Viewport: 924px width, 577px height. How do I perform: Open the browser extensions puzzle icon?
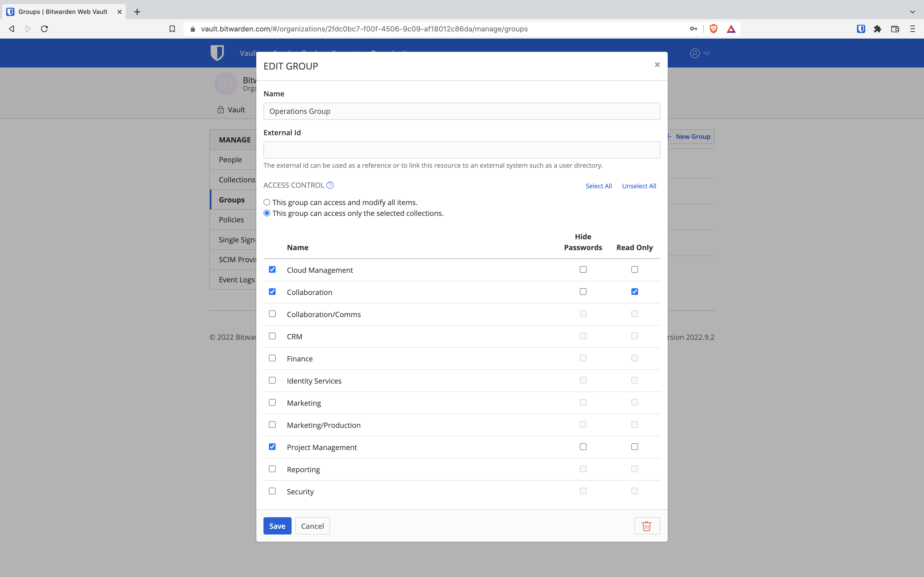(x=877, y=29)
